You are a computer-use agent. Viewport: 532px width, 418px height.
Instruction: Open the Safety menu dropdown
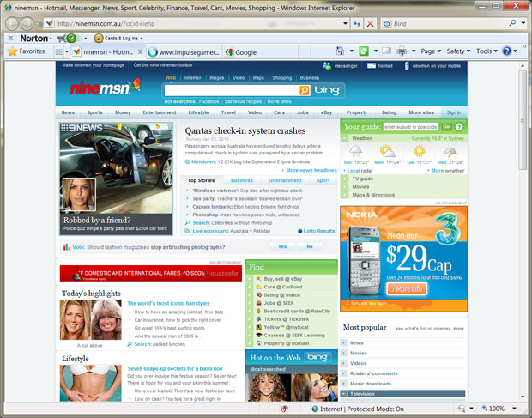[x=458, y=51]
